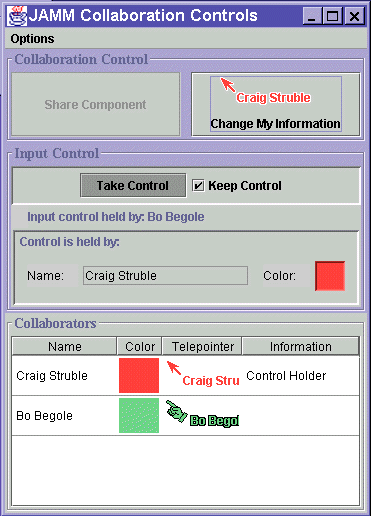Click the red Color swatch in Input Control
The width and height of the screenshot is (371, 516).
click(x=330, y=276)
